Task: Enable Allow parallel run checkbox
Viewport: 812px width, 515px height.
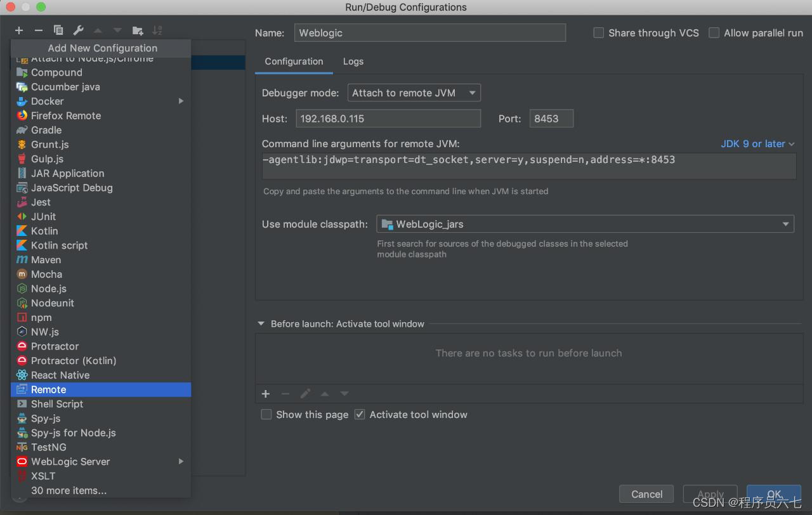Action: click(x=714, y=33)
